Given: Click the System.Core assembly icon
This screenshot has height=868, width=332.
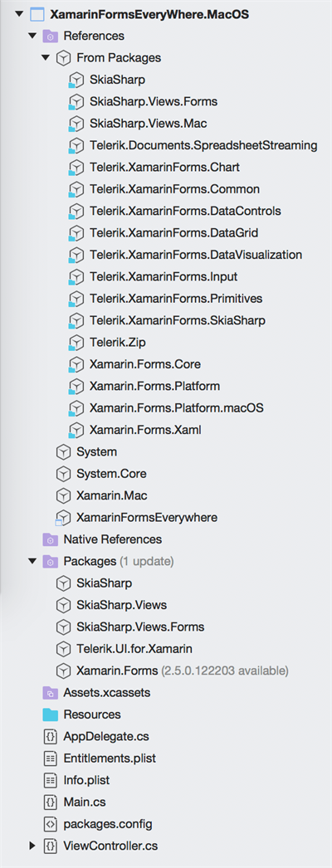Looking at the screenshot, I should pyautogui.click(x=64, y=475).
